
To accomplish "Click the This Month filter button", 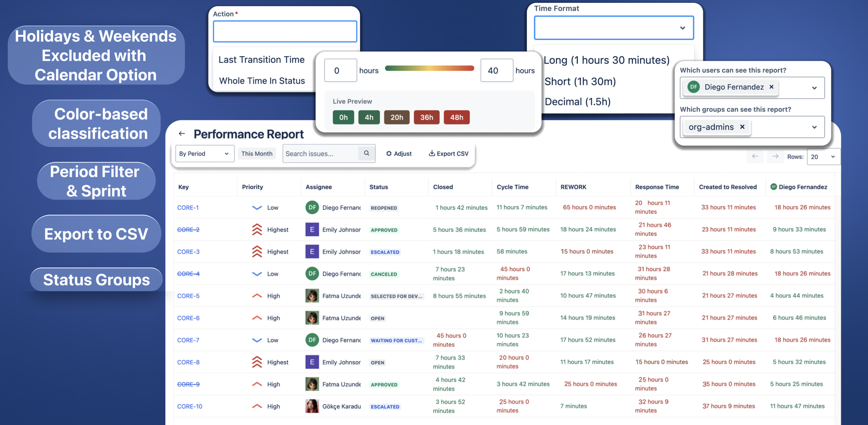I will [x=257, y=153].
